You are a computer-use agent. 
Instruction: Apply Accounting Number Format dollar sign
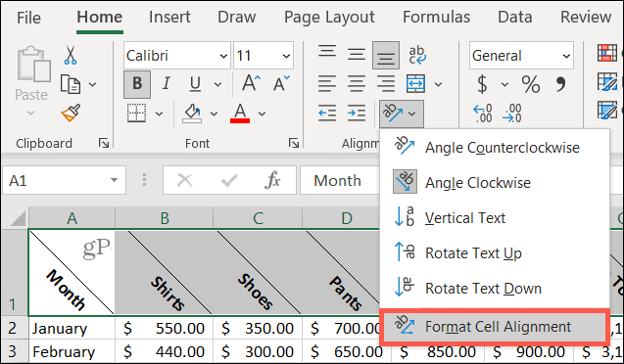coord(482,84)
